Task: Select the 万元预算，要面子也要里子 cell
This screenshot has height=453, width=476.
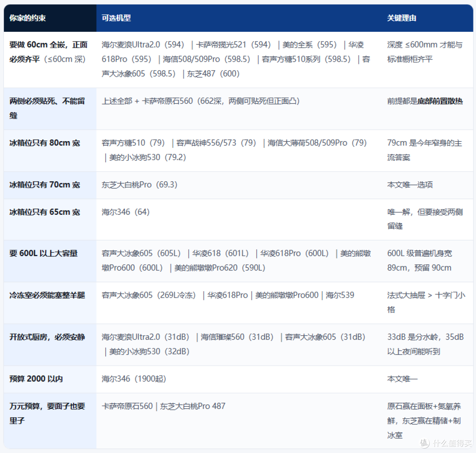Action: [50, 421]
